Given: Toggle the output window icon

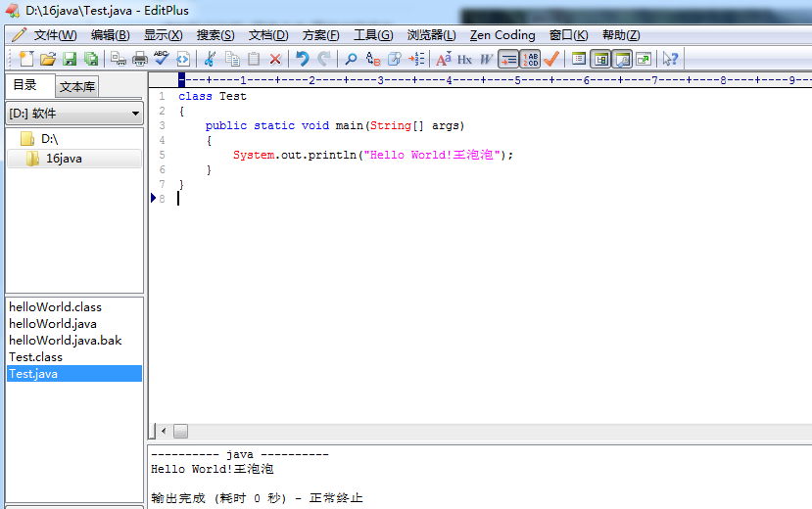Looking at the screenshot, I should tap(622, 59).
